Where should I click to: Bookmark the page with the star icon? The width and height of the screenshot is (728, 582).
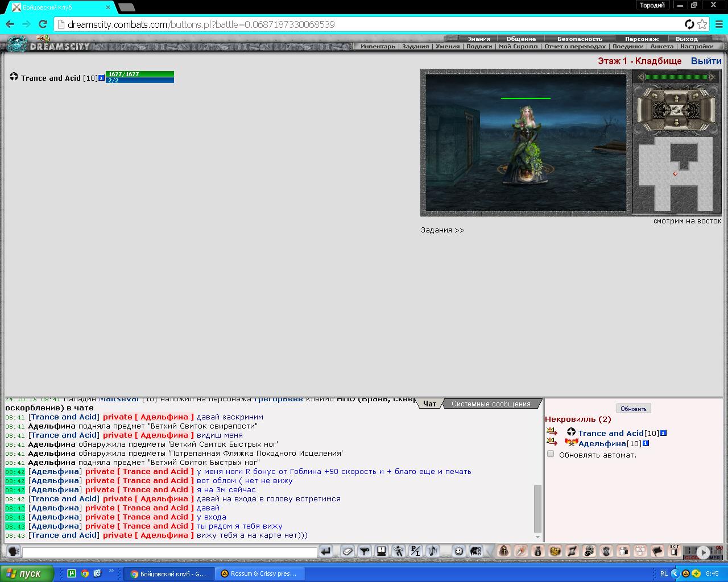[702, 24]
